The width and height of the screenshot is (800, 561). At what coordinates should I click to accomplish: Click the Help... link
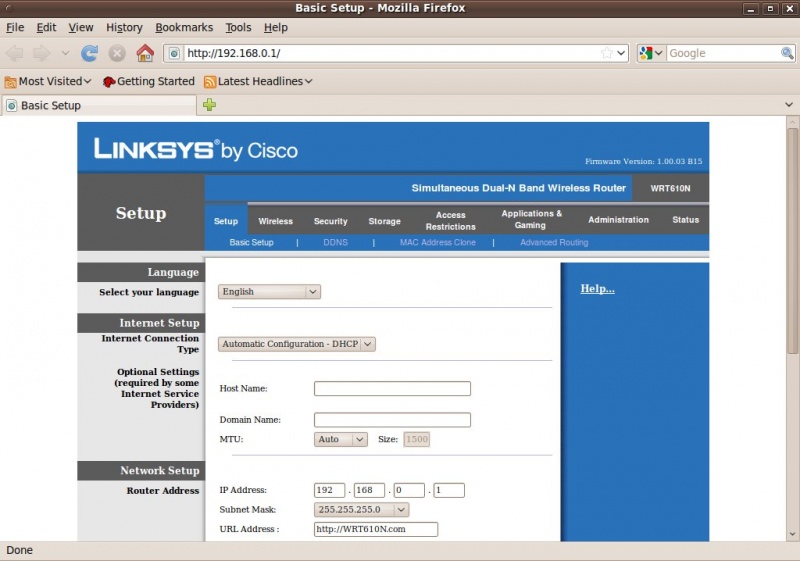point(597,289)
